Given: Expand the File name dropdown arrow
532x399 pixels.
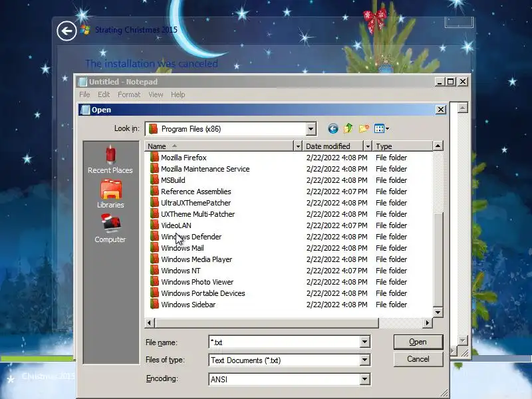Looking at the screenshot, I should (x=364, y=342).
